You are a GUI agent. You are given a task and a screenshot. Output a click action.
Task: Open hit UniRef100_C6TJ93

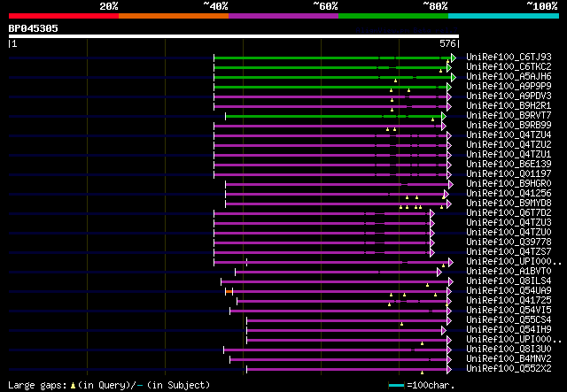(509, 58)
